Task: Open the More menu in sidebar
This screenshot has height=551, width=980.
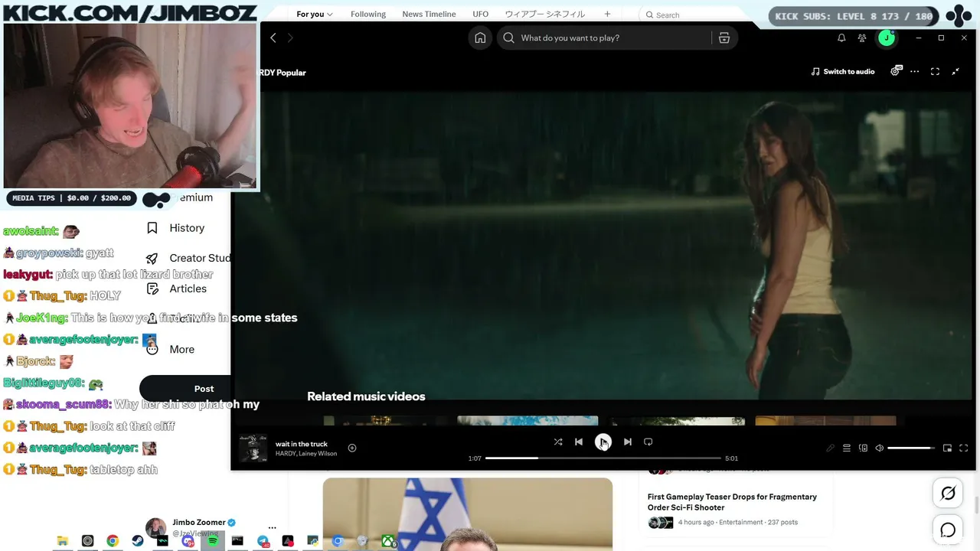Action: pyautogui.click(x=171, y=349)
